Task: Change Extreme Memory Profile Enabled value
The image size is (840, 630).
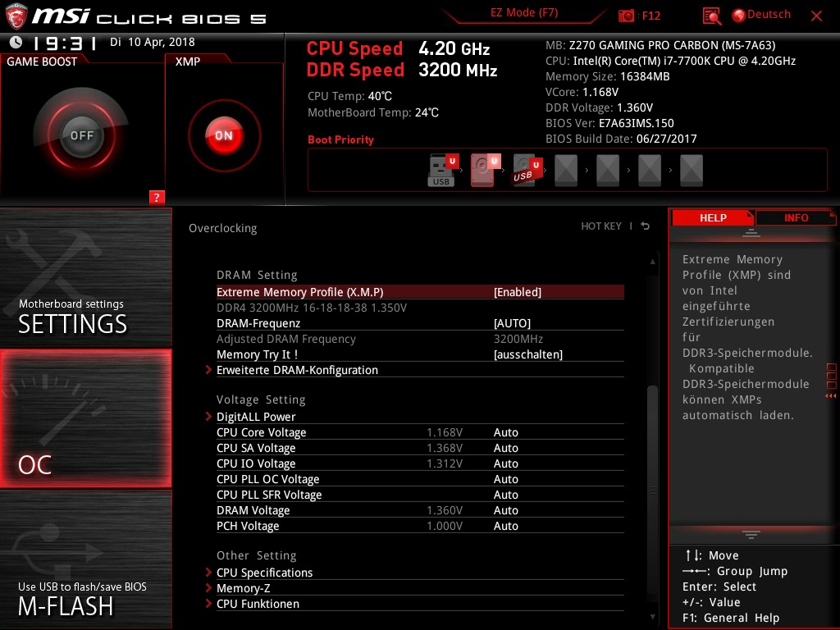Action: click(x=518, y=292)
